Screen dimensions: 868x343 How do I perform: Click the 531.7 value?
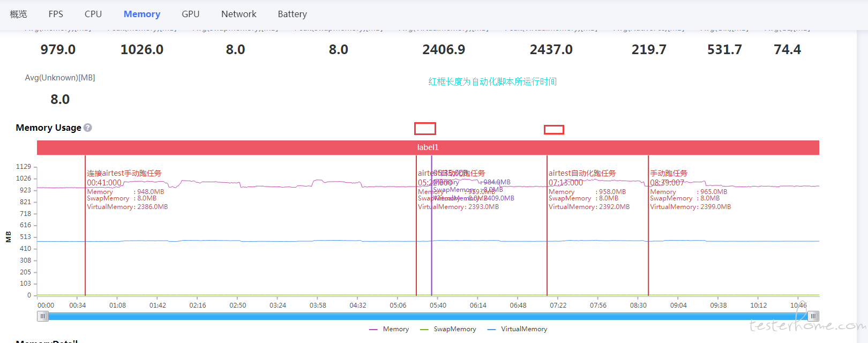click(724, 50)
